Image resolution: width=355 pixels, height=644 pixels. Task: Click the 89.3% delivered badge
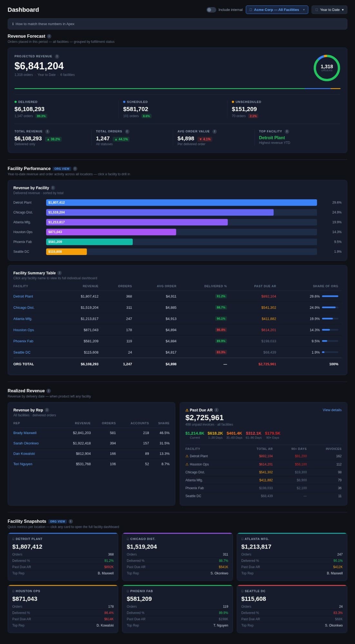(41, 116)
